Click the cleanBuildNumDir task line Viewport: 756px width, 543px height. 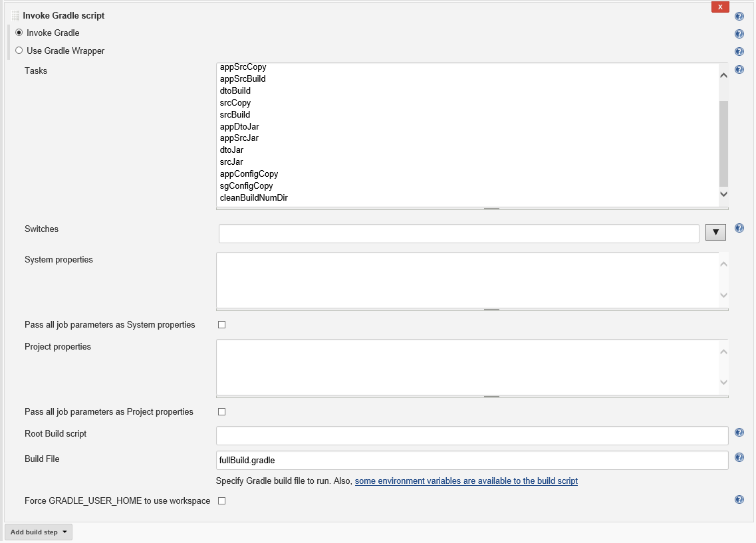tap(253, 197)
